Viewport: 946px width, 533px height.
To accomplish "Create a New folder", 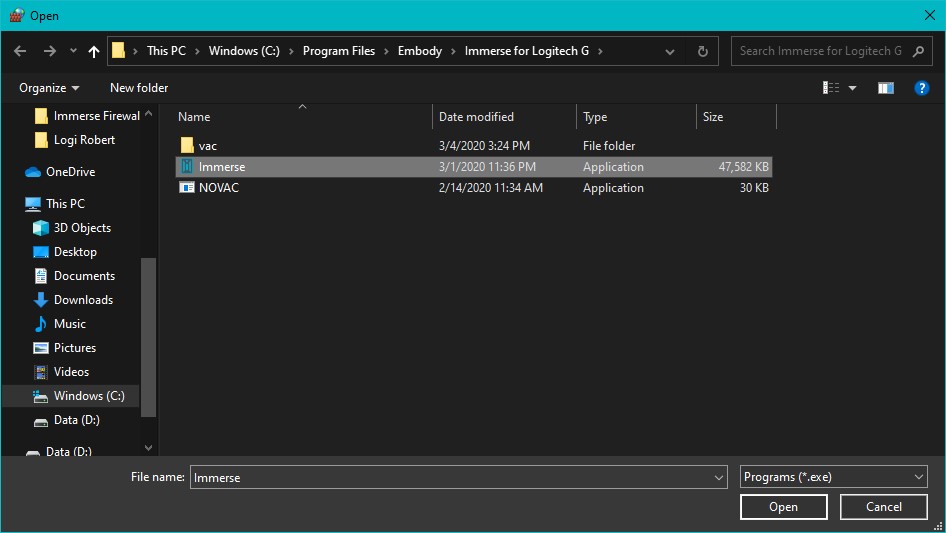I will point(139,88).
